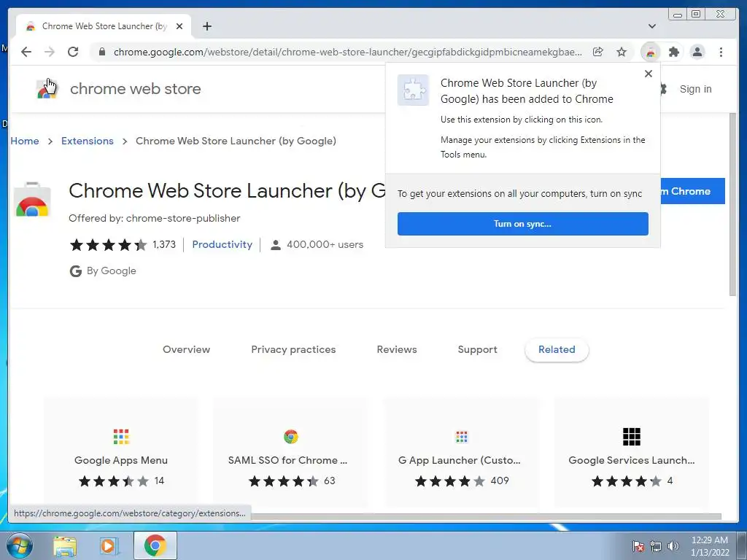Bookmark this tab with the star icon

[x=622, y=52]
